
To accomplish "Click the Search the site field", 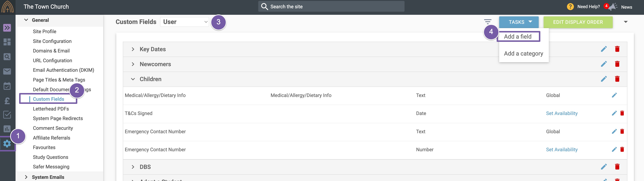I will click(x=331, y=7).
